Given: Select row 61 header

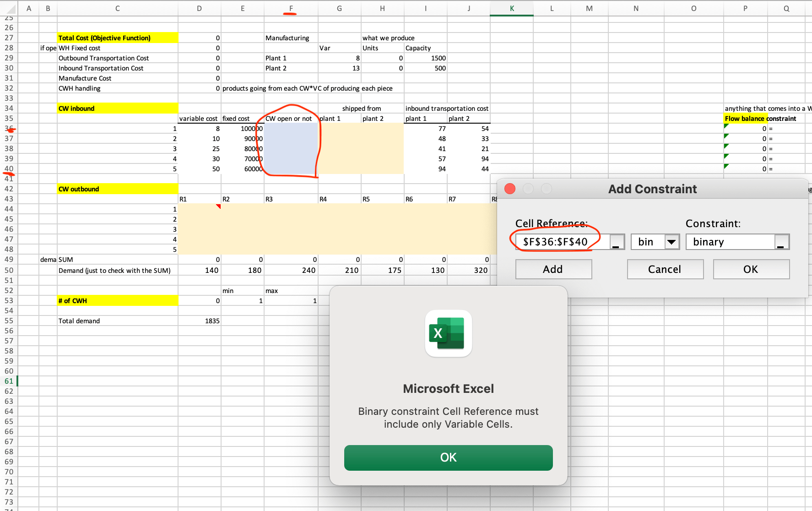Looking at the screenshot, I should coord(9,381).
